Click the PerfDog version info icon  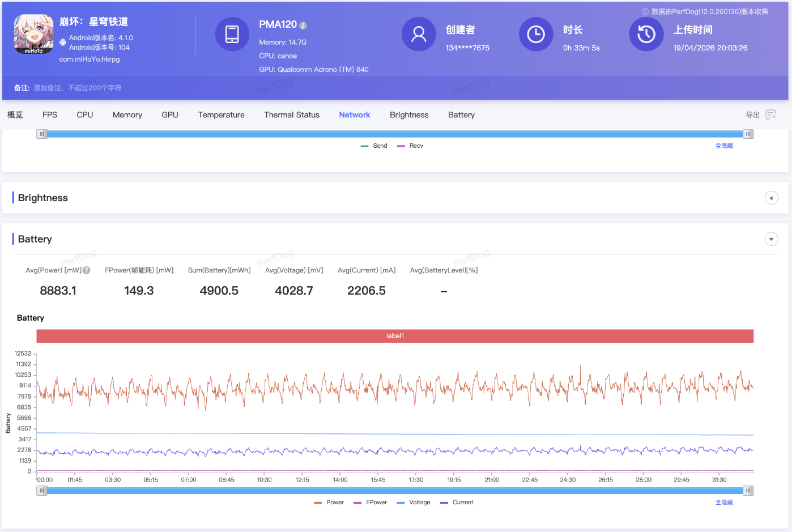[x=645, y=12]
